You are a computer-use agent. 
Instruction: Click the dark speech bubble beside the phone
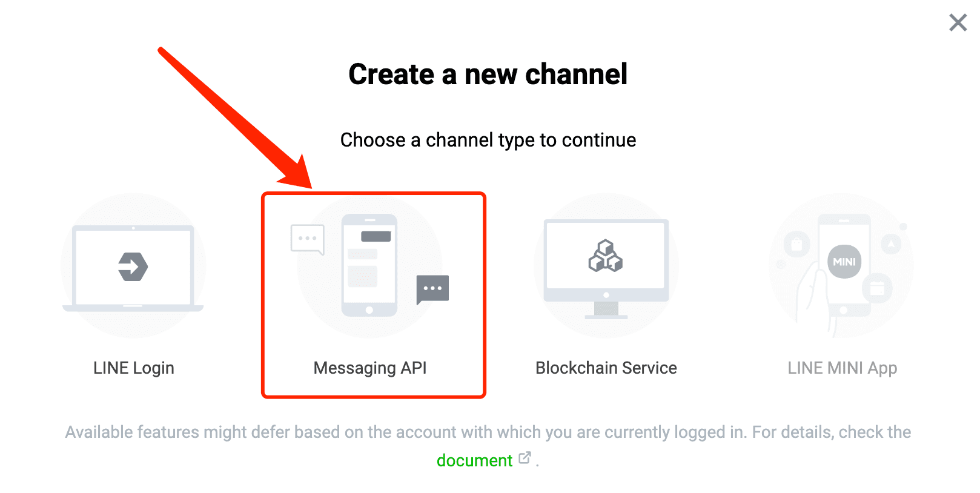[432, 290]
